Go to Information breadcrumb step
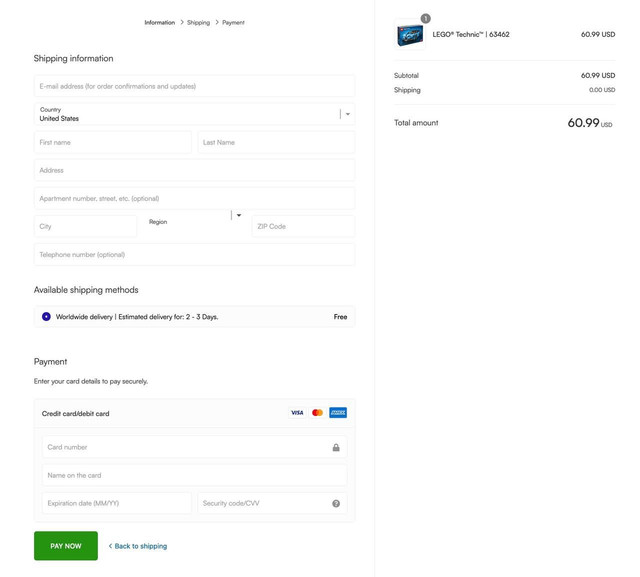This screenshot has height=577, width=640. pyautogui.click(x=160, y=22)
